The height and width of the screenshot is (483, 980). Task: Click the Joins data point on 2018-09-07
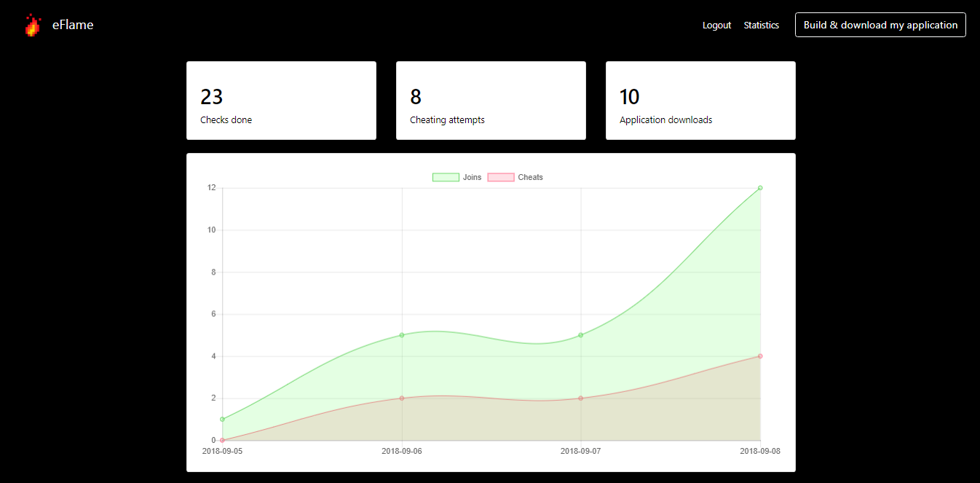pyautogui.click(x=581, y=335)
